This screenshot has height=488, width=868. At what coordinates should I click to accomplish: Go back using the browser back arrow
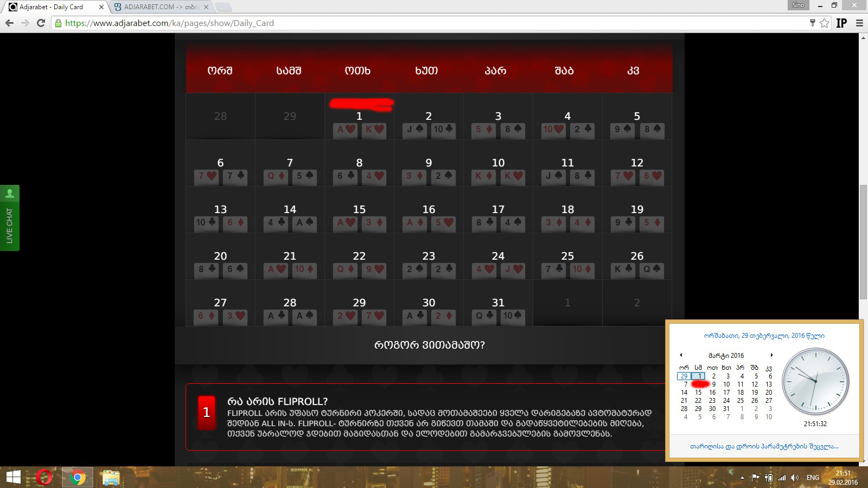(x=9, y=23)
